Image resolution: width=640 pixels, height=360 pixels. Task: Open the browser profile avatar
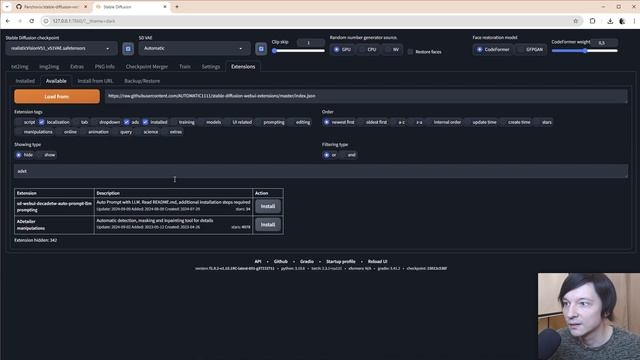(x=622, y=21)
